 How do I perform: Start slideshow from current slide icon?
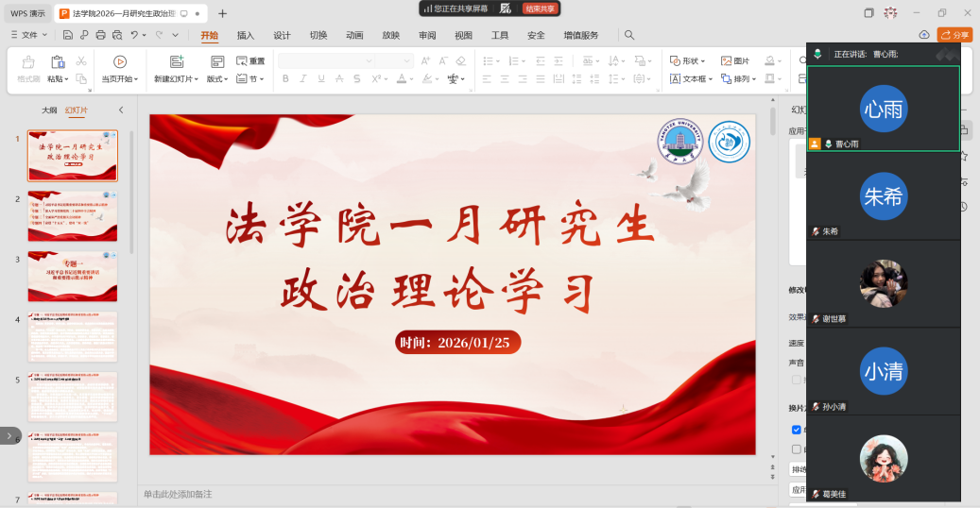coord(119,62)
